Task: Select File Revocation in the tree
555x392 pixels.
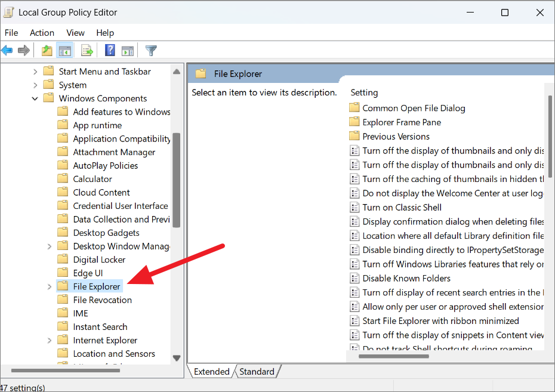Action: [x=102, y=300]
